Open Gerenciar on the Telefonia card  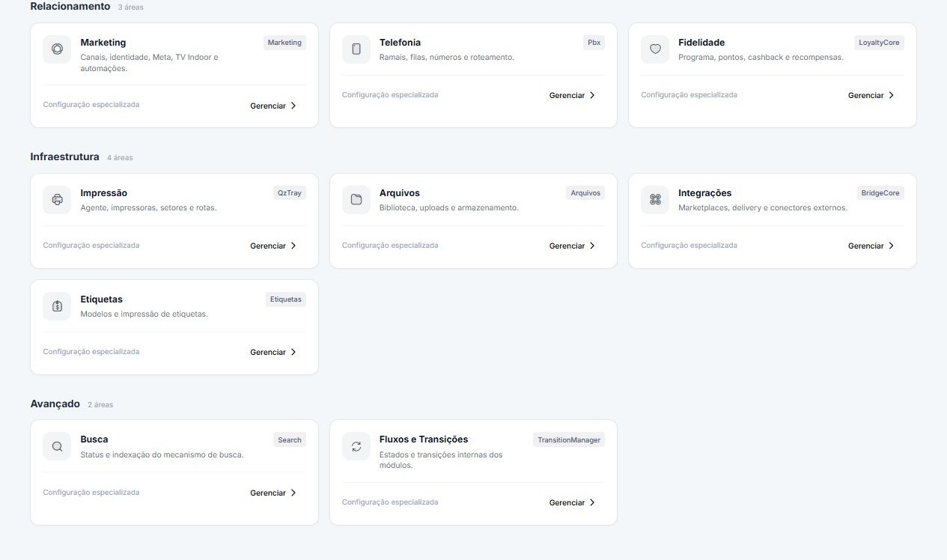(573, 95)
